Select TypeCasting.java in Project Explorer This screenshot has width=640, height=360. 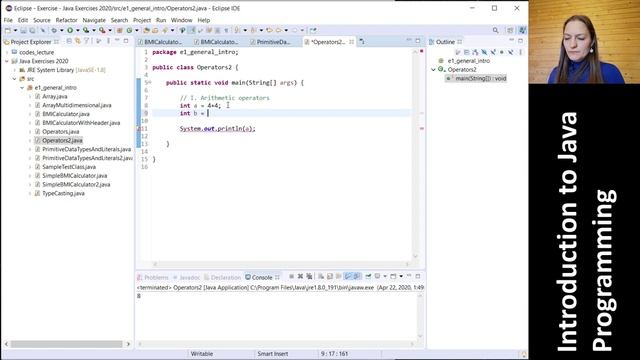tap(63, 193)
